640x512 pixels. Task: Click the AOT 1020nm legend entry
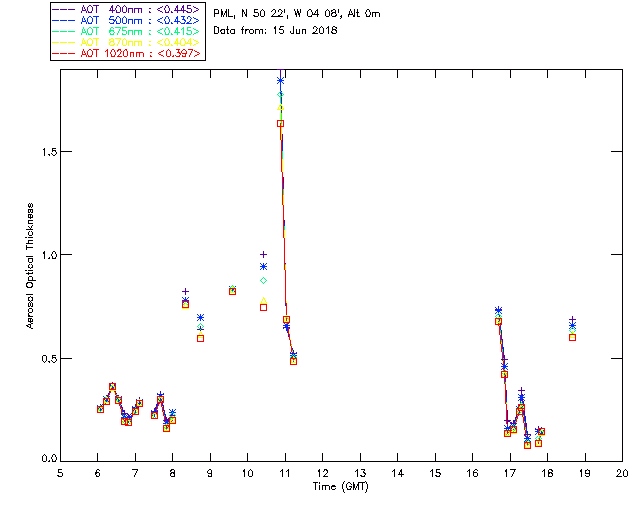(x=127, y=53)
